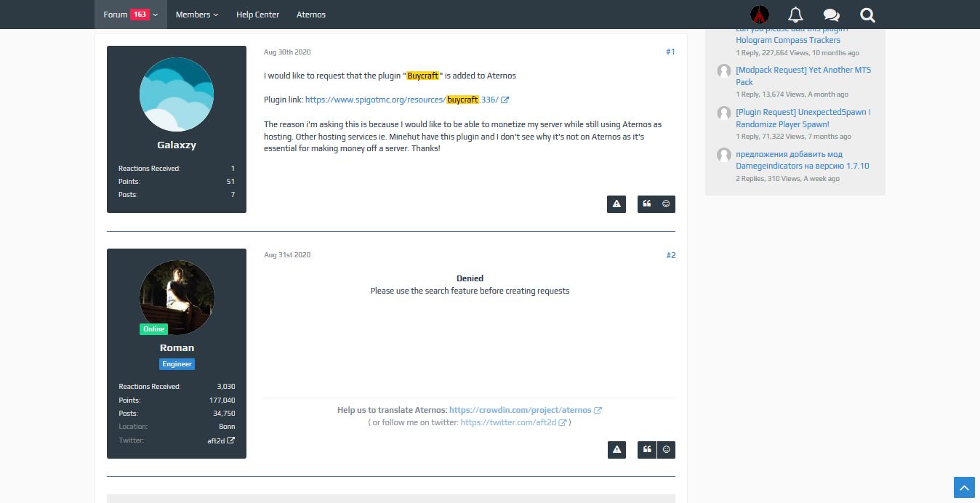The height and width of the screenshot is (503, 980).
Task: Click the user avatar in navbar
Action: (x=760, y=15)
